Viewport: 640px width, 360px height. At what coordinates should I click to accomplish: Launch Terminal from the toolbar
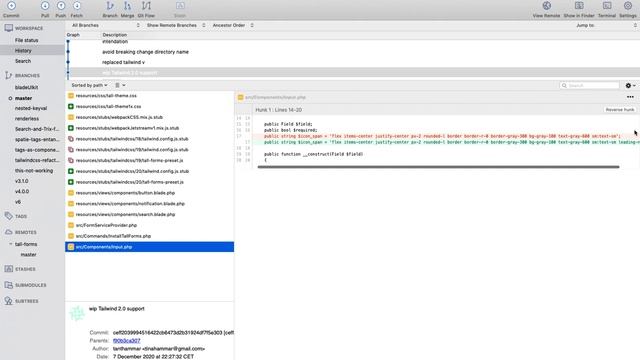click(607, 6)
